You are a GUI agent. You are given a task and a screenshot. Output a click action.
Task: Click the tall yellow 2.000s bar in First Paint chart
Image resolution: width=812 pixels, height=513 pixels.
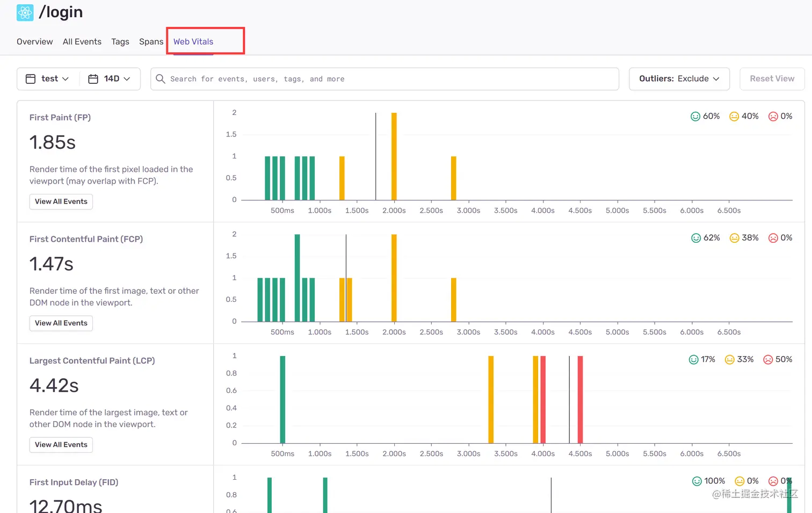(x=394, y=156)
